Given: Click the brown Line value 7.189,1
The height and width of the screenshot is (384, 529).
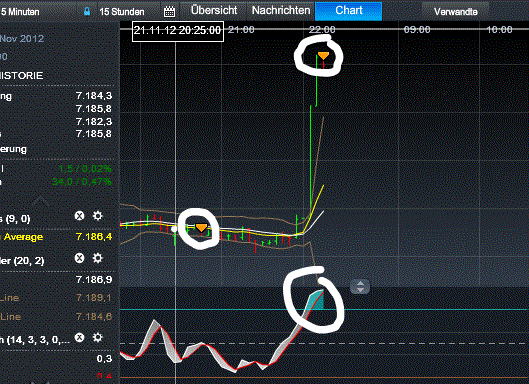Looking at the screenshot, I should coord(94,298).
